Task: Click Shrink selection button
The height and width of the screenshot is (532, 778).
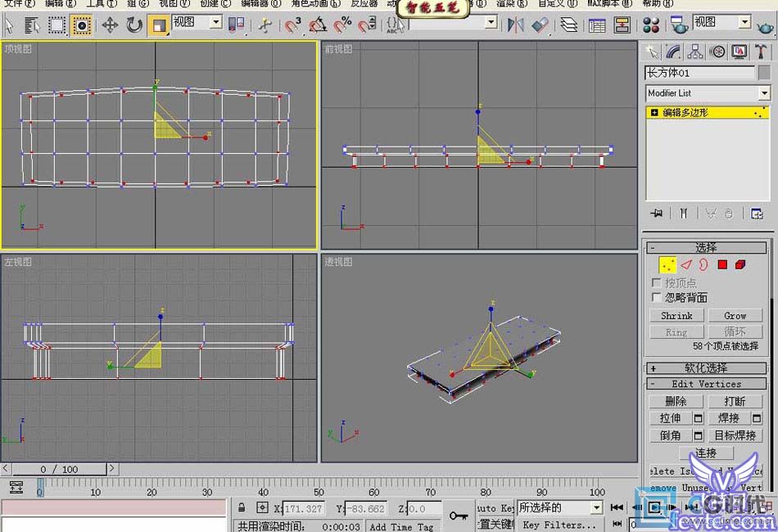Action: pos(676,315)
